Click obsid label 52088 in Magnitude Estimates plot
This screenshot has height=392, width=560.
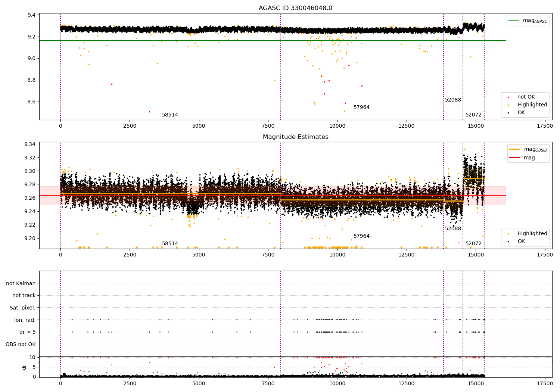click(x=453, y=229)
